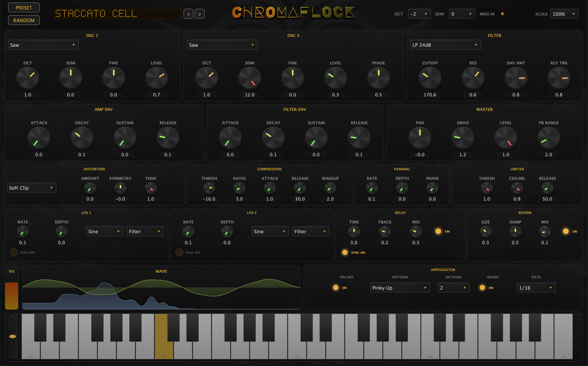Toggle the arpeggiator INVERT switch
This screenshot has height=366, width=588.
(x=482, y=288)
